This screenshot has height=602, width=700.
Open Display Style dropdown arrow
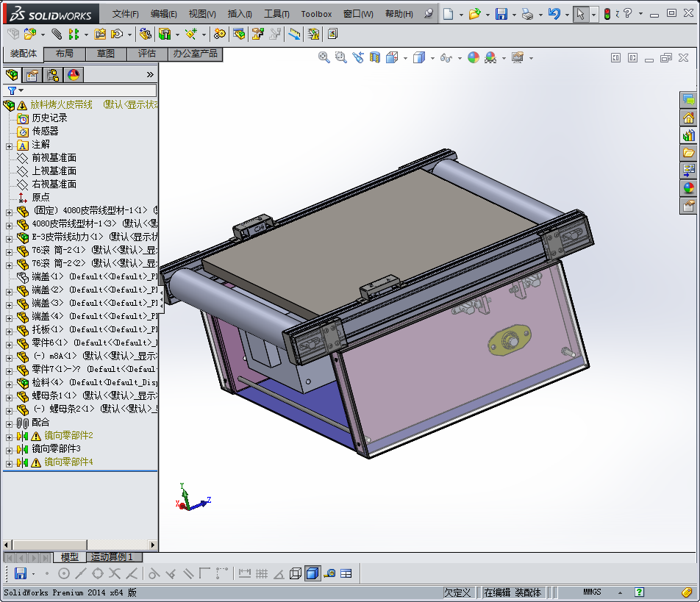(432, 58)
